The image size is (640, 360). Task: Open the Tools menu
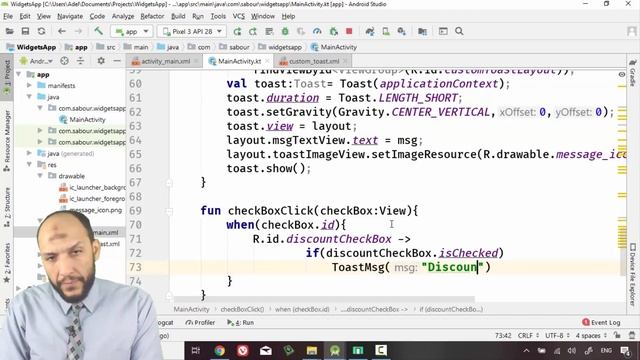click(x=218, y=16)
